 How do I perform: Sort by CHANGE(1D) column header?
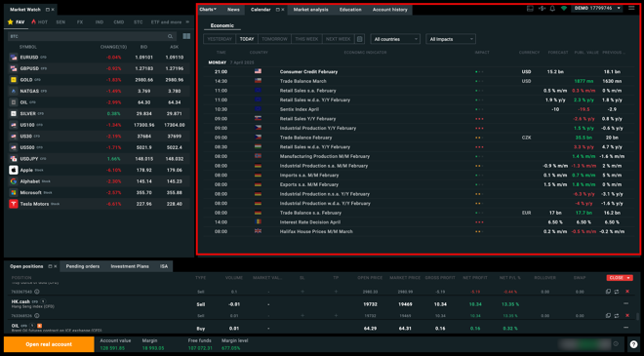pyautogui.click(x=113, y=47)
